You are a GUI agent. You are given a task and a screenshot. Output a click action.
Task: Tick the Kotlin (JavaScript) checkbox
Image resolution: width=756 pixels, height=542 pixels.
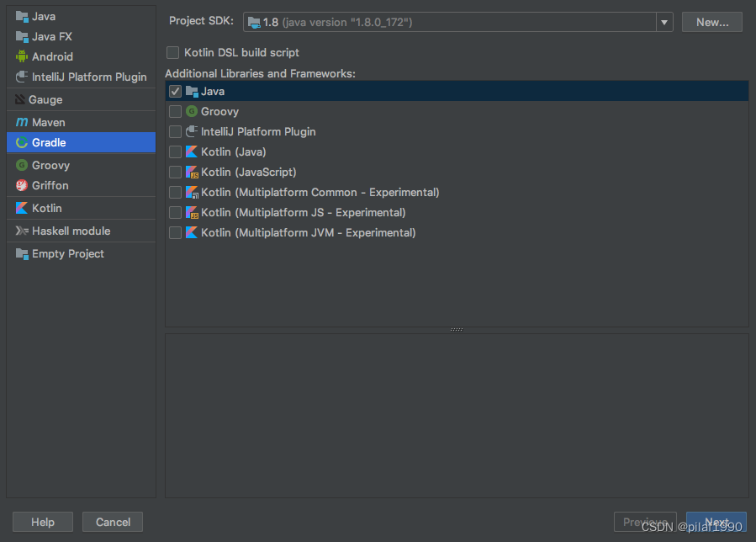point(176,173)
